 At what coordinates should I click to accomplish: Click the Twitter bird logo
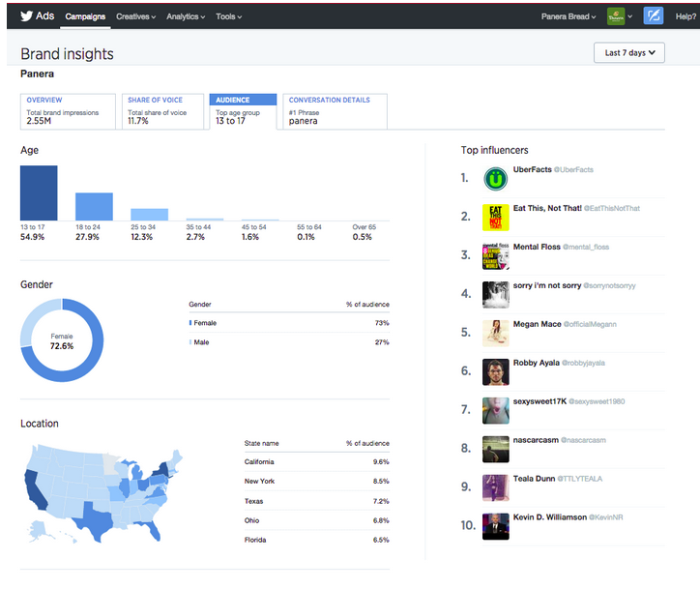coord(26,15)
